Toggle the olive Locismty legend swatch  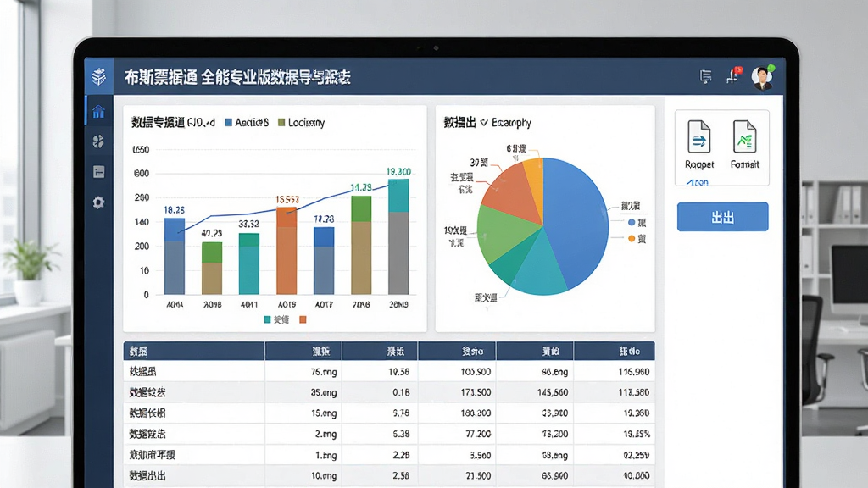(x=281, y=122)
